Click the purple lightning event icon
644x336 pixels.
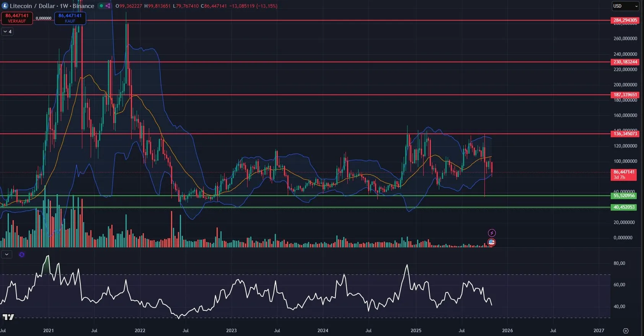(492, 233)
